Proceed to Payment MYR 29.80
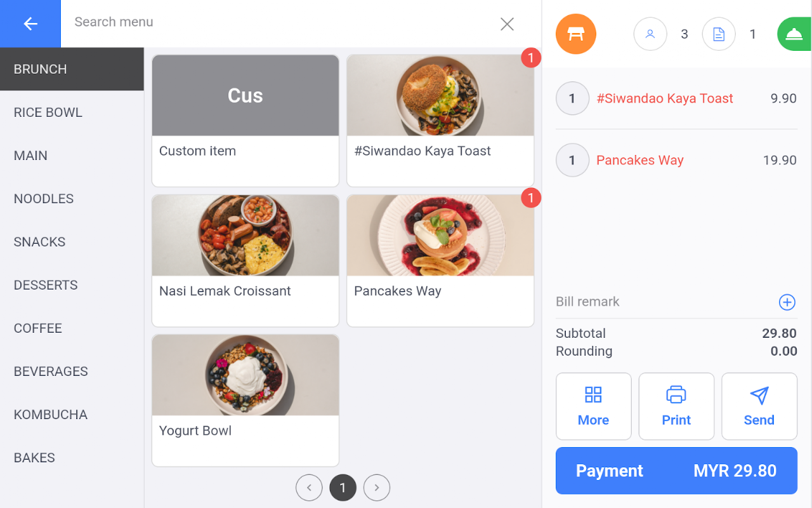812x508 pixels. pyautogui.click(x=676, y=471)
